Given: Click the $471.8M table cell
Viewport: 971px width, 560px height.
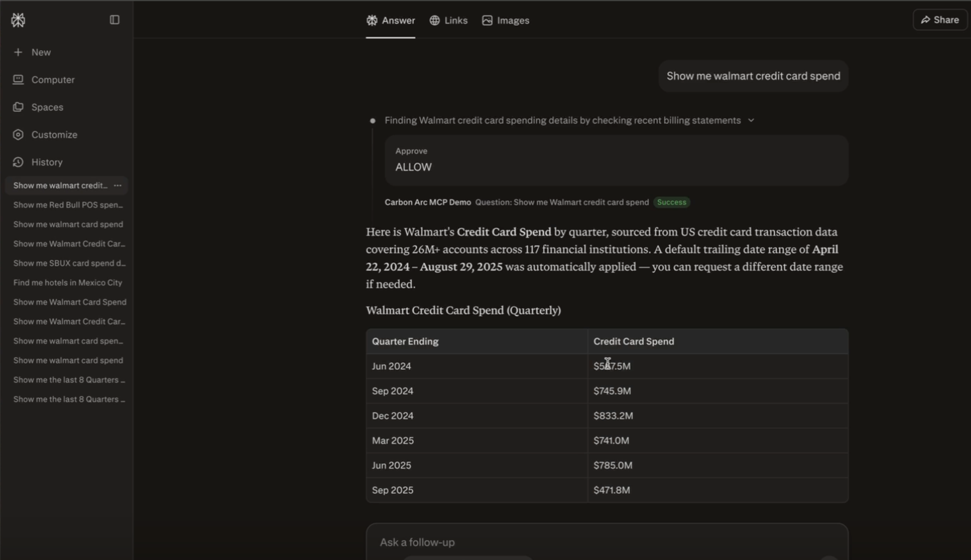Looking at the screenshot, I should [718, 490].
